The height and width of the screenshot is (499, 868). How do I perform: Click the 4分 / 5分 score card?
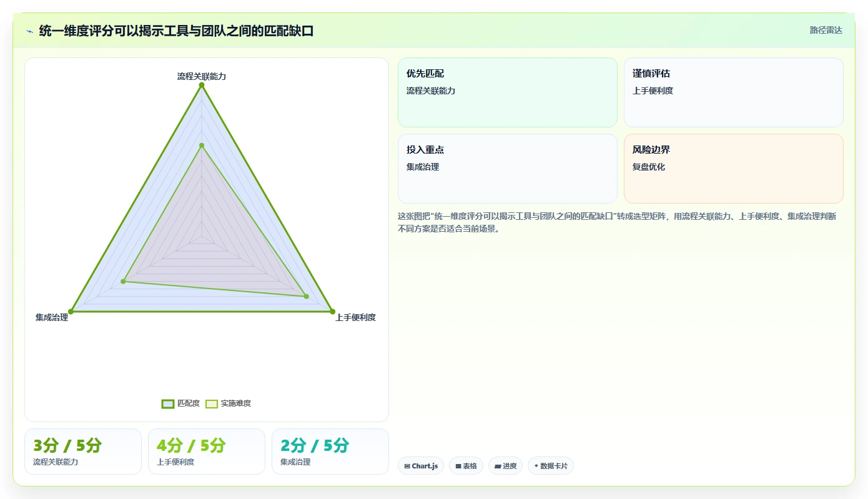tap(207, 452)
